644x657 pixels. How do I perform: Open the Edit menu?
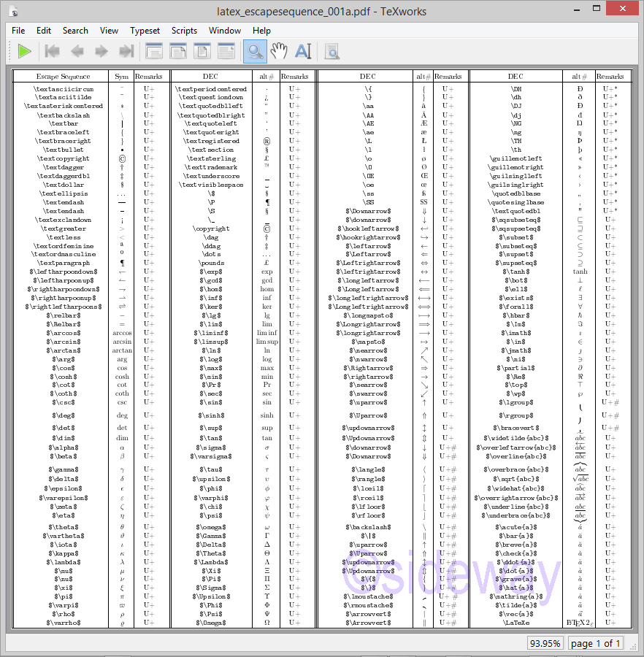44,31
